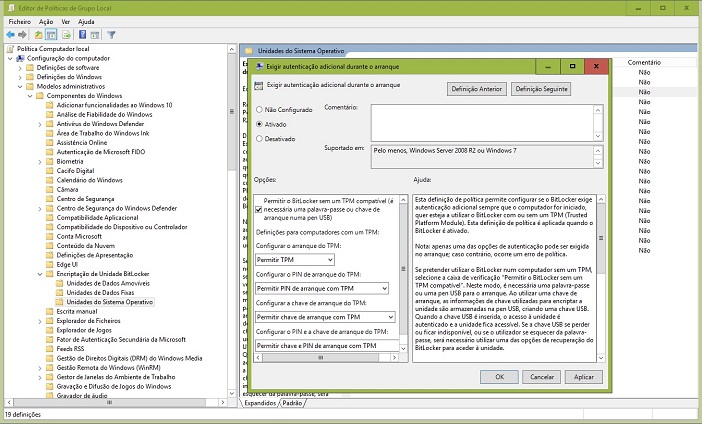Click the policy setting icon beside the dialog heading

(258, 86)
